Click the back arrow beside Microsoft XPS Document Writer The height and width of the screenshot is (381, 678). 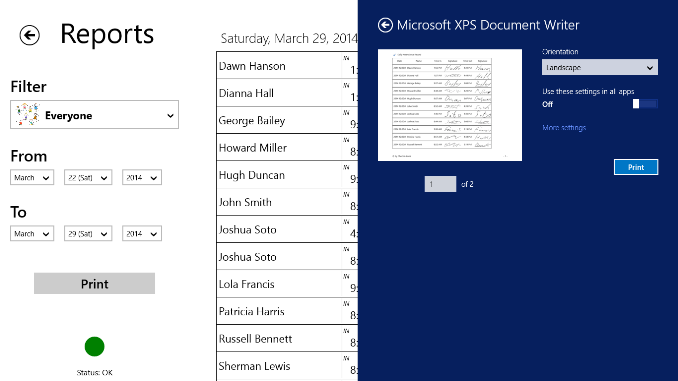pyautogui.click(x=385, y=25)
